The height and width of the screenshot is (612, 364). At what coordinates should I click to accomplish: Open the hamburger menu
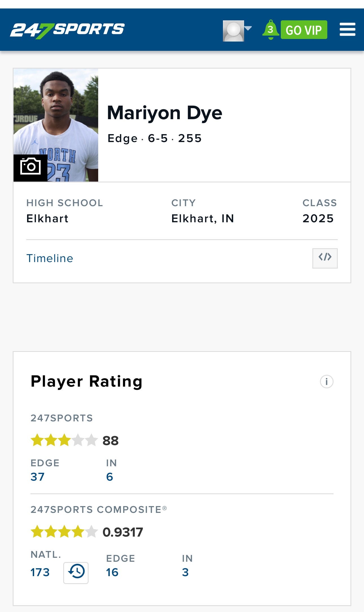coord(347,29)
